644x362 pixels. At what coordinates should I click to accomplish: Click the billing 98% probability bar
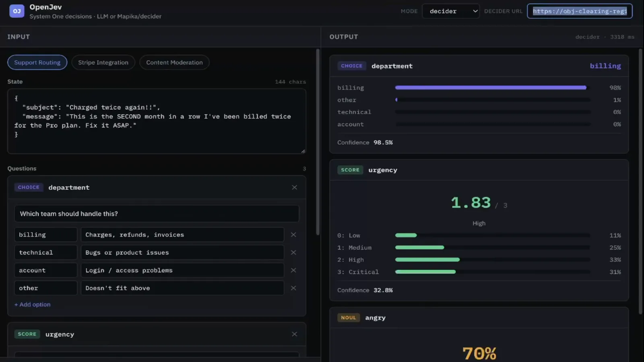pyautogui.click(x=493, y=88)
